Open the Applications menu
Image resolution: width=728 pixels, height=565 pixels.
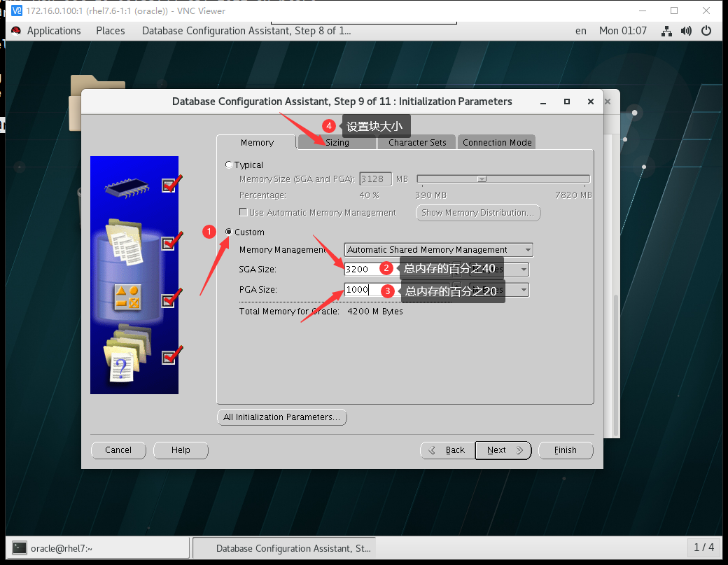click(54, 31)
